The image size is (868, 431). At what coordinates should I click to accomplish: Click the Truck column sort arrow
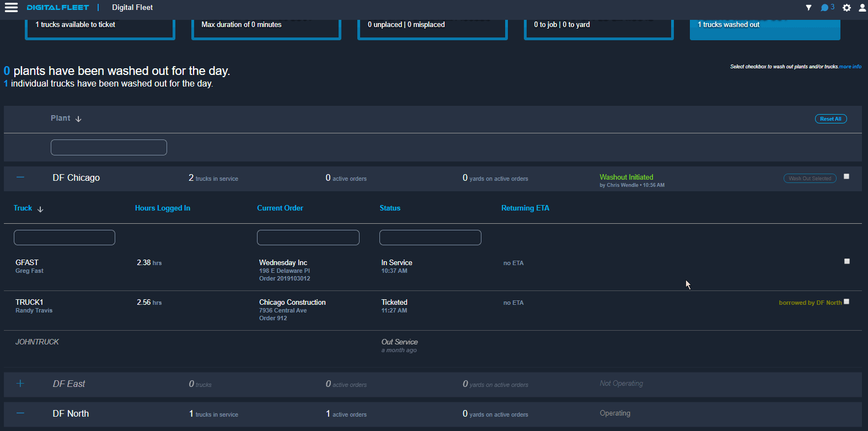(x=40, y=209)
